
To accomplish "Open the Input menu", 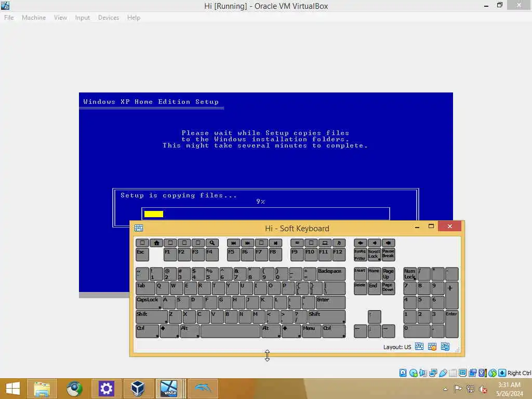I will tap(83, 18).
